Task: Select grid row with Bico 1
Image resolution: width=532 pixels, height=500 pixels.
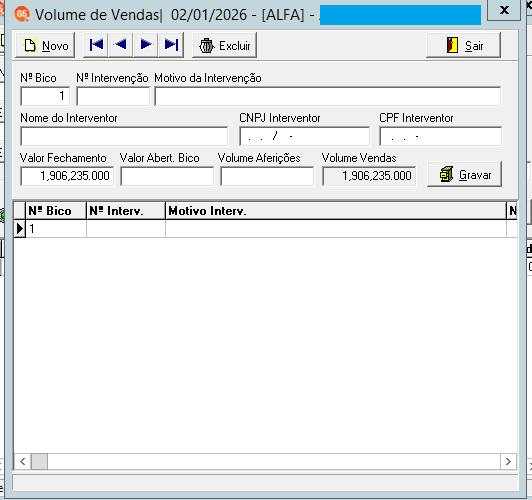Action: (x=266, y=229)
